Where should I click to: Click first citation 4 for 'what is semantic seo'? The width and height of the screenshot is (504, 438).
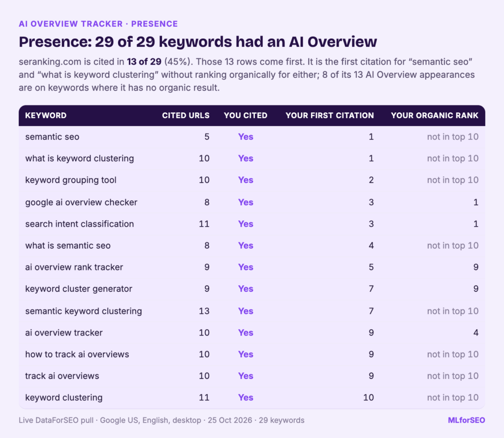click(x=371, y=245)
